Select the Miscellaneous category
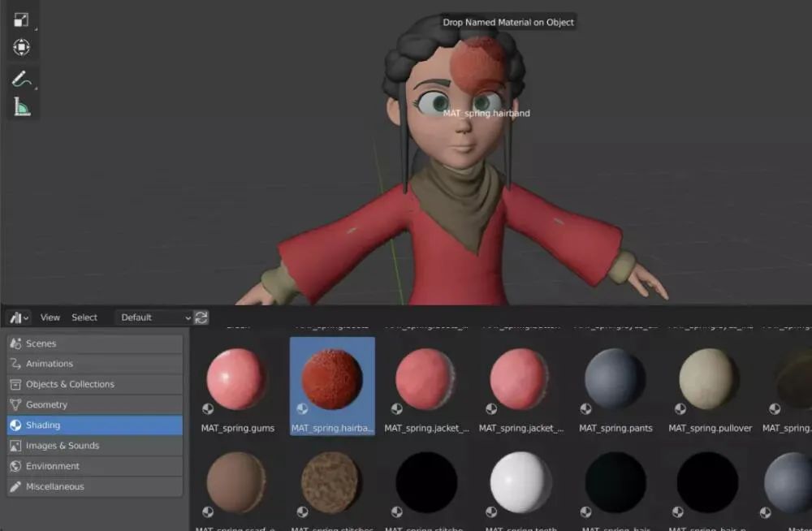Screen dimensions: 812x531 94,486
